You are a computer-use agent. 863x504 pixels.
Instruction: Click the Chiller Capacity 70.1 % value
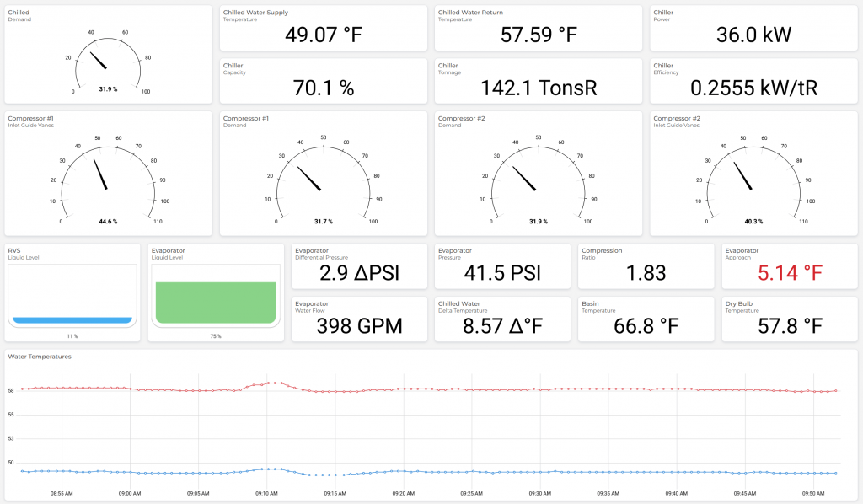(x=323, y=88)
